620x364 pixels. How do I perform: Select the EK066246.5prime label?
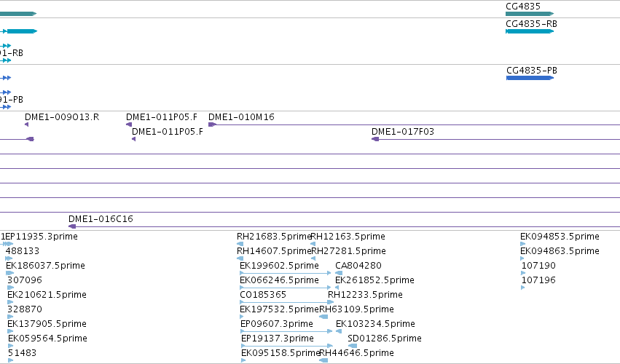tap(279, 280)
